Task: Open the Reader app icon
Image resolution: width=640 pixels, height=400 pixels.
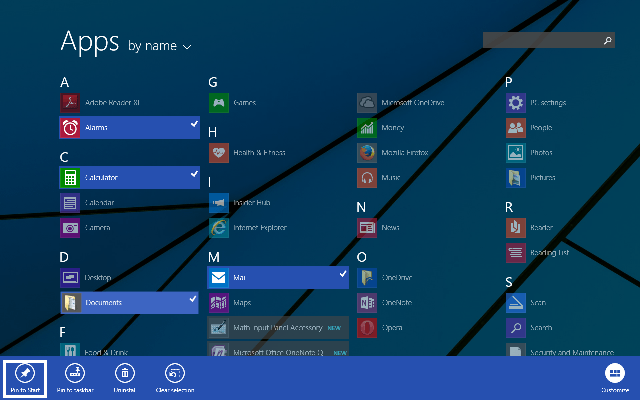Action: pyautogui.click(x=516, y=227)
